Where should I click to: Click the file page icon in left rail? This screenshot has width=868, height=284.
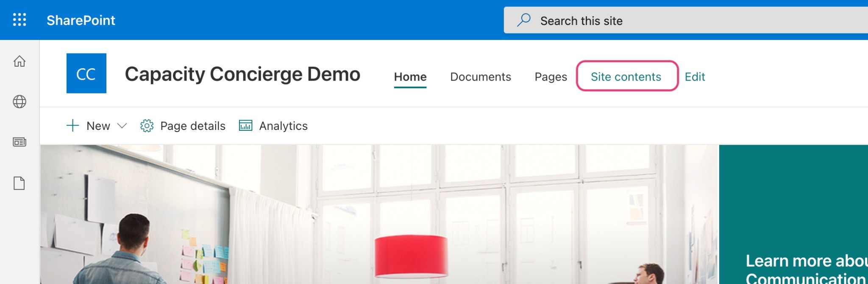click(19, 183)
